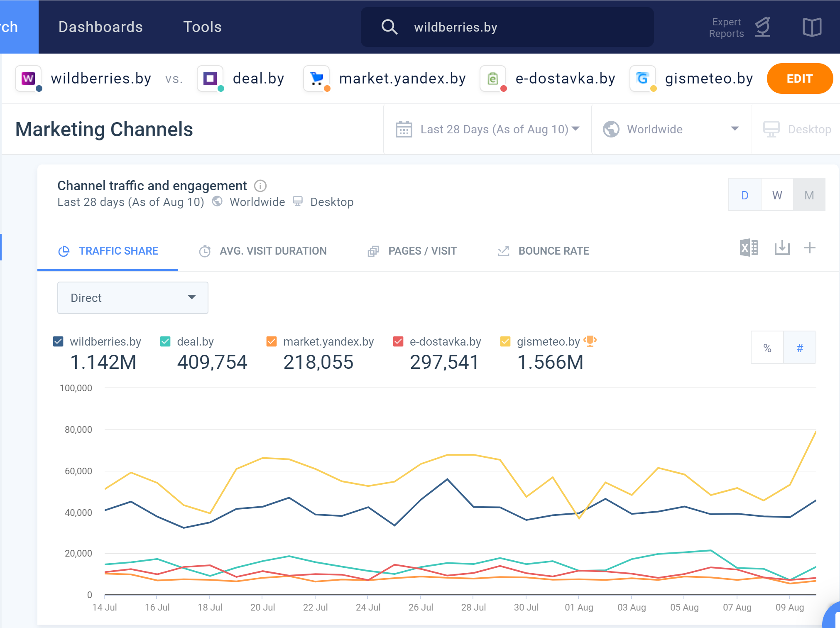Uncheck market.yandex.by series checkbox
840x628 pixels.
click(272, 341)
